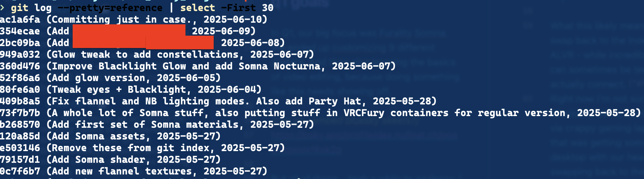The width and height of the screenshot is (644, 179).
Task: Click commit hash 52f86a6
Action: point(20,78)
